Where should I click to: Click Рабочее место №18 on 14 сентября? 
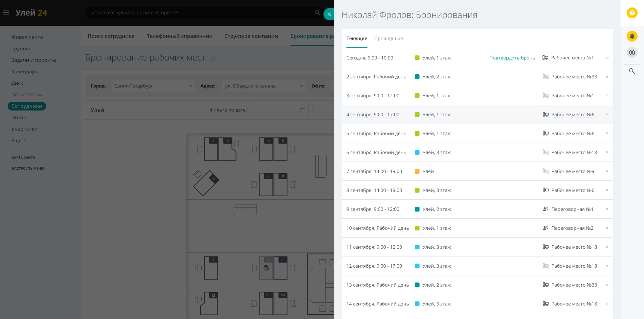coord(574,304)
